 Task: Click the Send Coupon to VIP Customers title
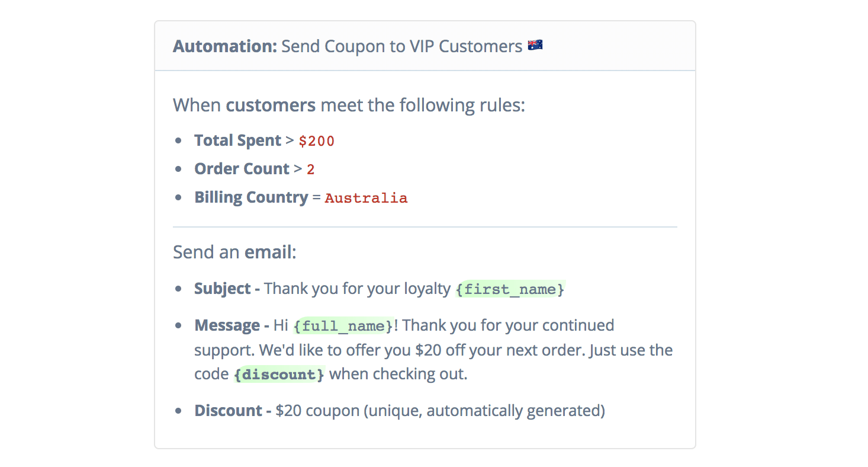(x=402, y=46)
